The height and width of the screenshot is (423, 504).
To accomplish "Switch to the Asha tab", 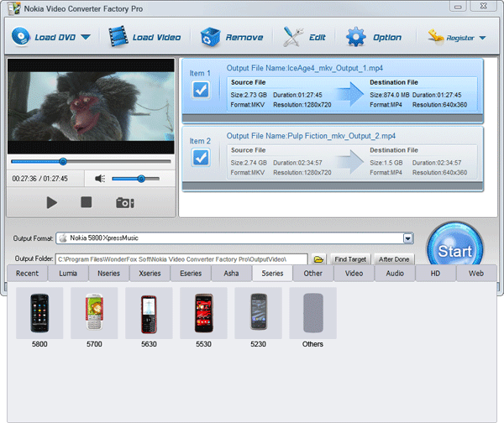I will pyautogui.click(x=232, y=274).
